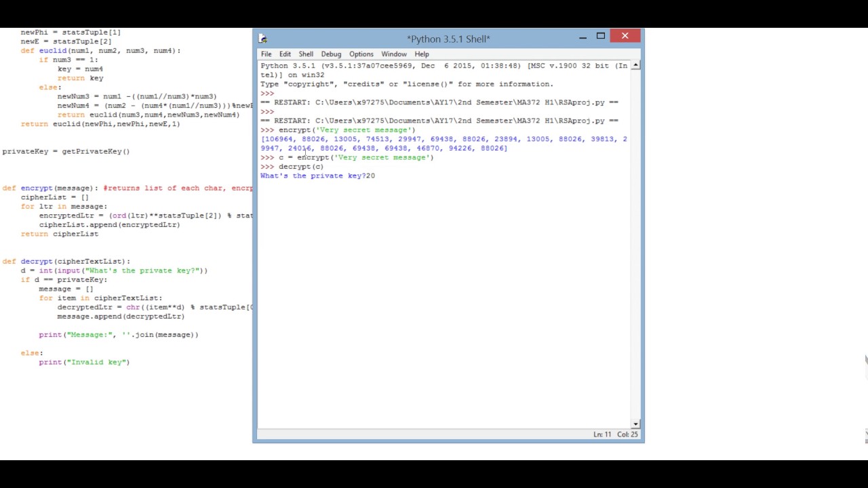Screen dimensions: 868x488
Task: Click after 'What's the private key?20' prompt
Action: (x=376, y=176)
